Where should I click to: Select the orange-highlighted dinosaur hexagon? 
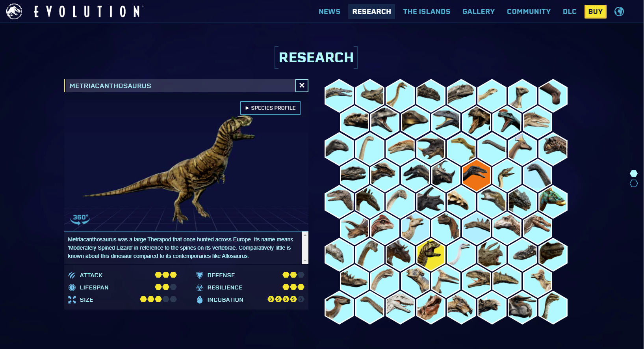click(476, 175)
